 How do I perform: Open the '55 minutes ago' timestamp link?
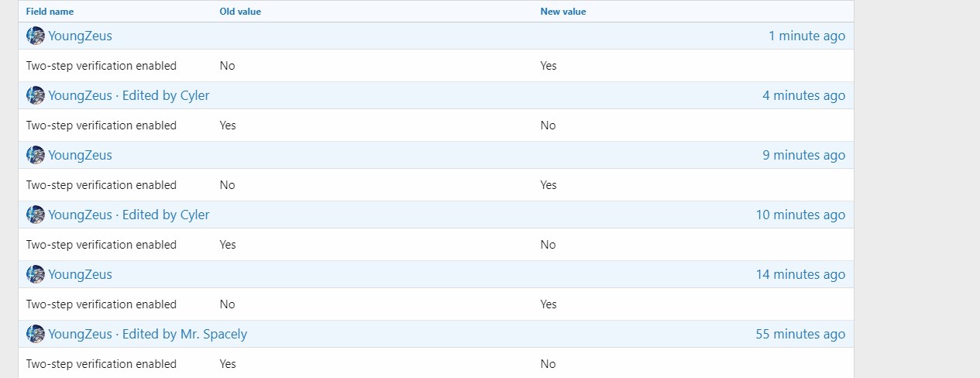point(800,334)
